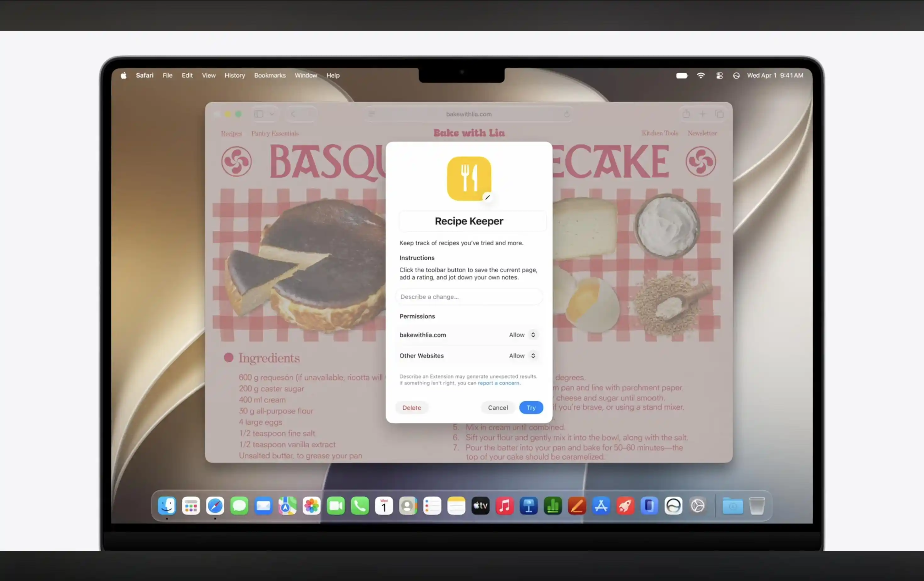Open the Photos app in Dock
The height and width of the screenshot is (581, 924).
[x=311, y=506]
